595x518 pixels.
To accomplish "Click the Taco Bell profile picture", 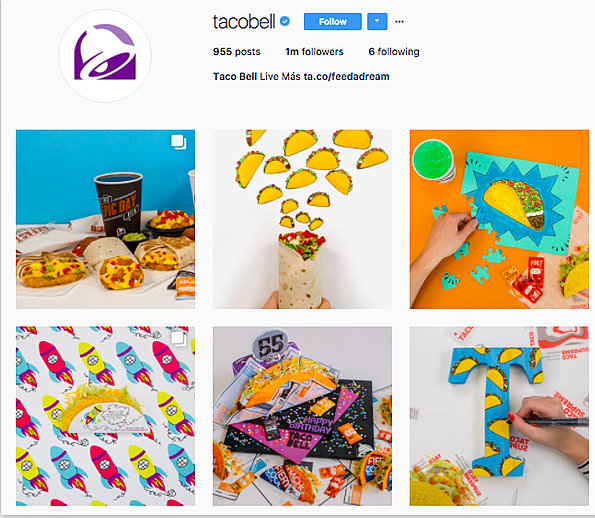I will (105, 56).
